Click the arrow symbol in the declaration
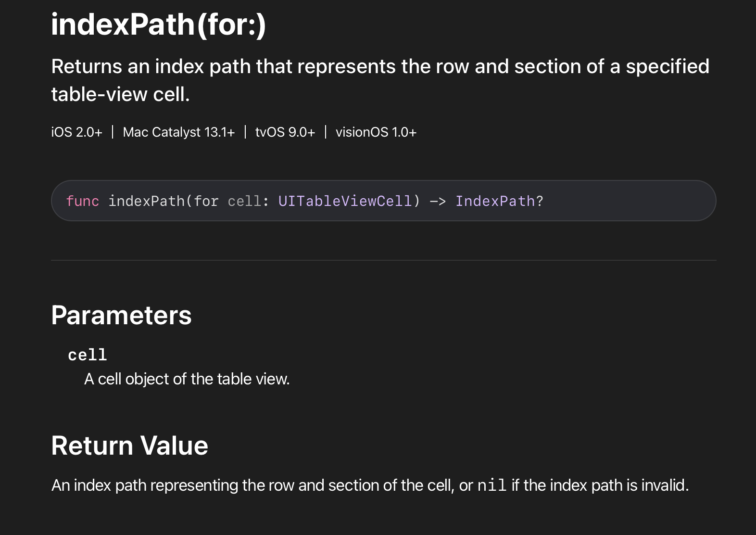 pos(437,201)
